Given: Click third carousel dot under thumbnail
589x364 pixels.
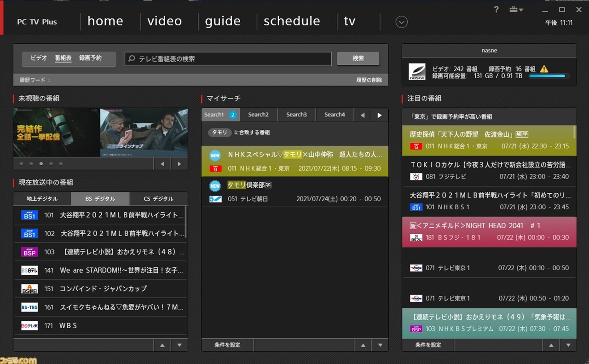Looking at the screenshot, I should [40, 163].
